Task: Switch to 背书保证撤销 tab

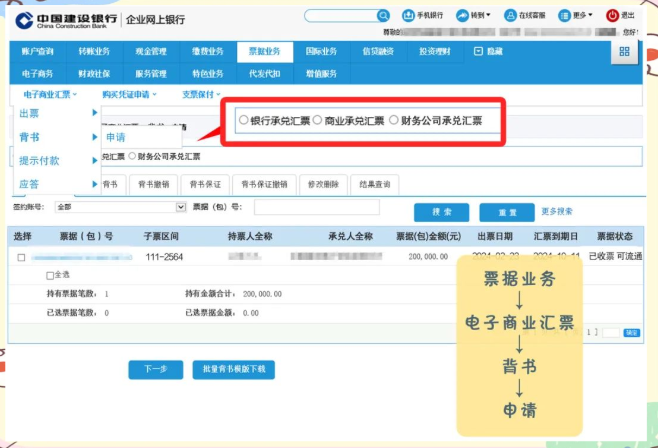Action: point(264,185)
